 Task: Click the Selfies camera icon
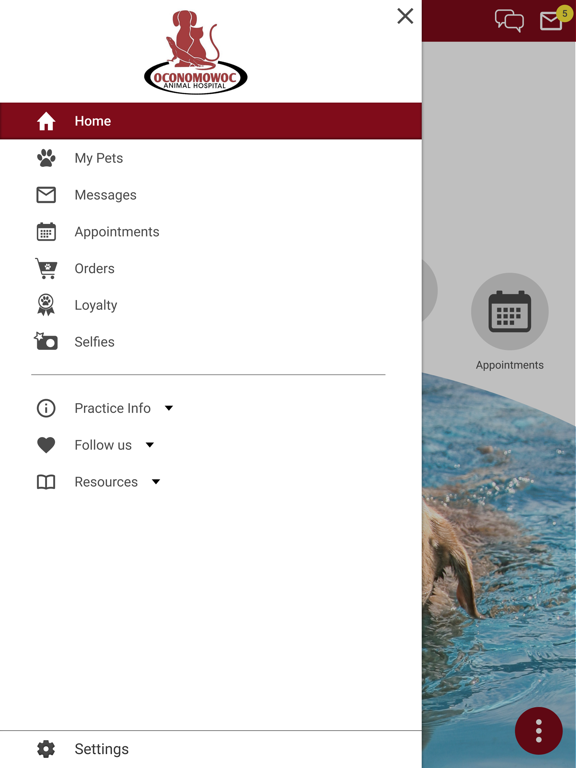(46, 341)
